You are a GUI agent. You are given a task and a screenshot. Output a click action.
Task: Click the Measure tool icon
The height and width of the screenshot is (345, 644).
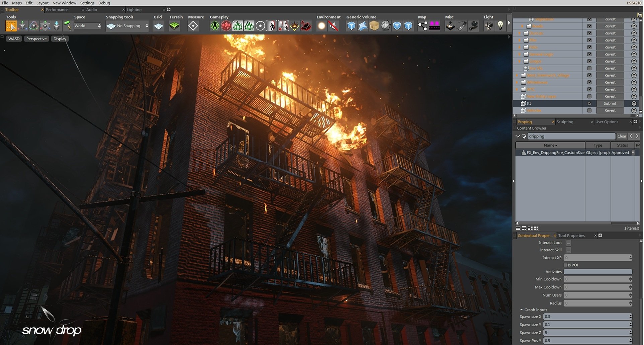(x=193, y=26)
